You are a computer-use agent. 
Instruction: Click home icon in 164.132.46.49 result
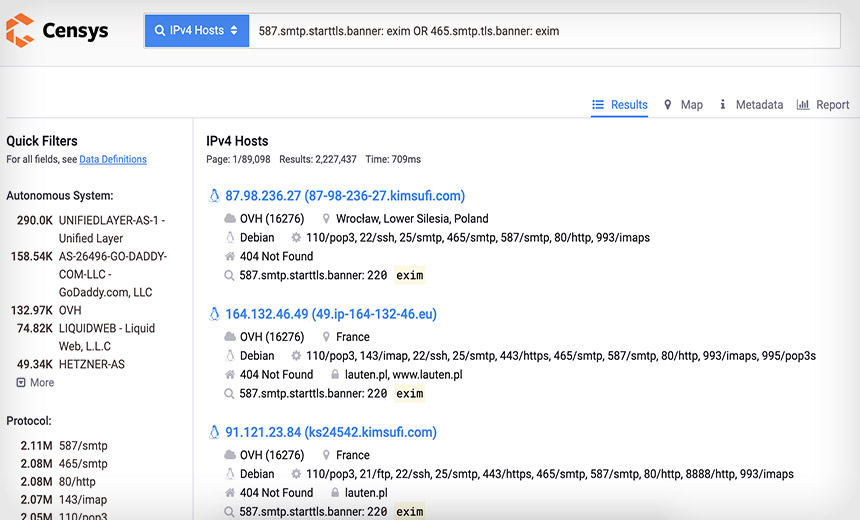230,375
